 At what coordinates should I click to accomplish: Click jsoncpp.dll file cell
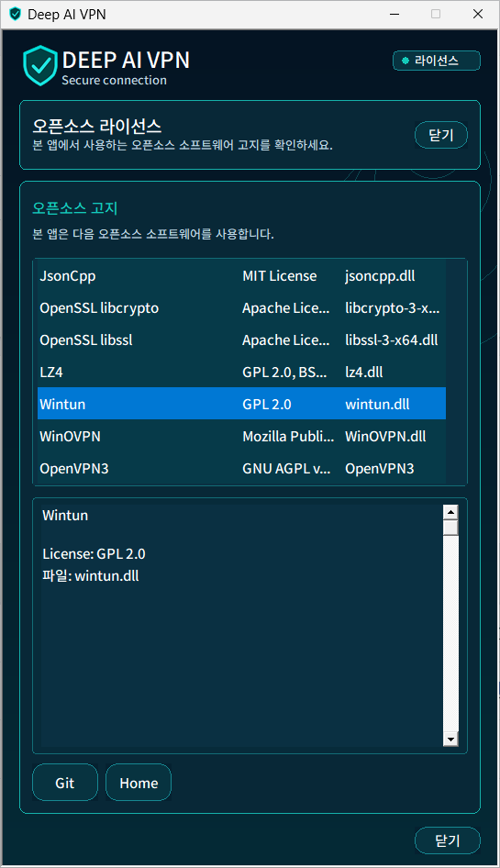coord(380,275)
